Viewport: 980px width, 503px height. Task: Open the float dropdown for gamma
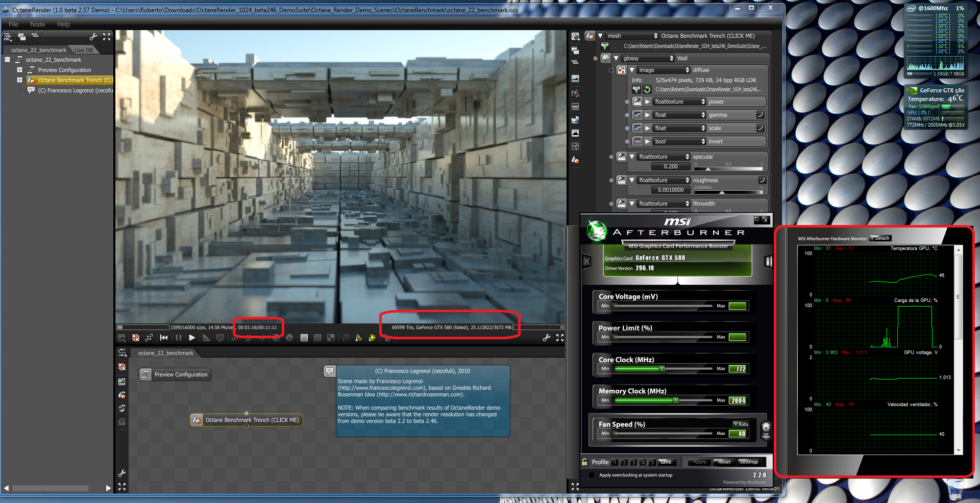click(x=679, y=115)
